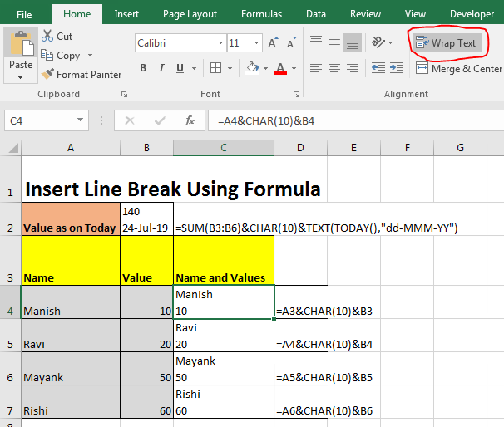
Task: Switch to the Review tab
Action: click(x=365, y=14)
